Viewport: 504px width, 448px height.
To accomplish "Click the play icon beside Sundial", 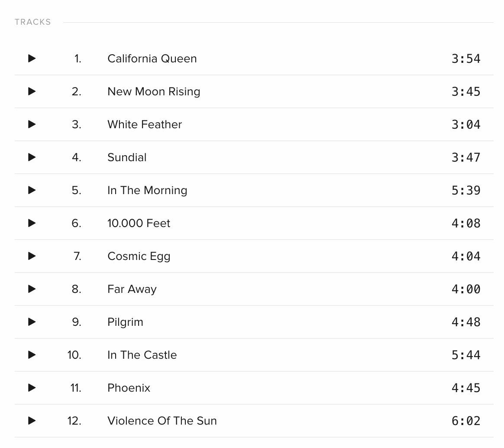I will click(32, 157).
